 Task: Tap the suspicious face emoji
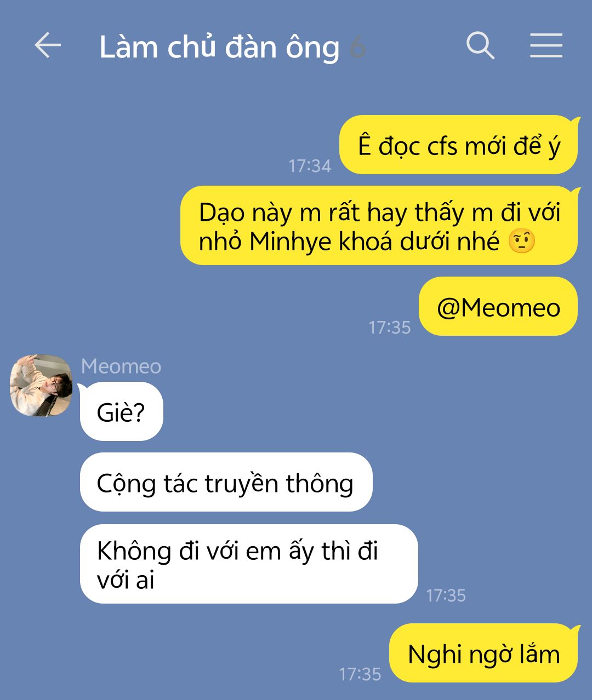(521, 241)
